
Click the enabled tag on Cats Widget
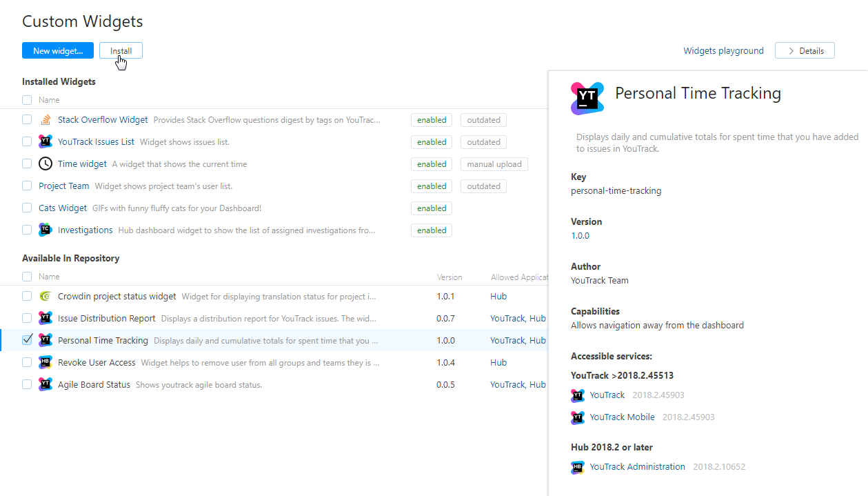(x=432, y=208)
